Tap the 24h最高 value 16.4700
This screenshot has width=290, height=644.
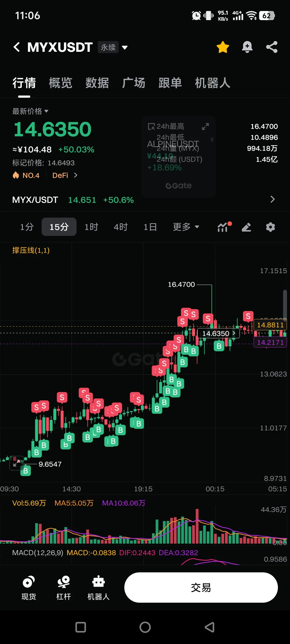[264, 126]
